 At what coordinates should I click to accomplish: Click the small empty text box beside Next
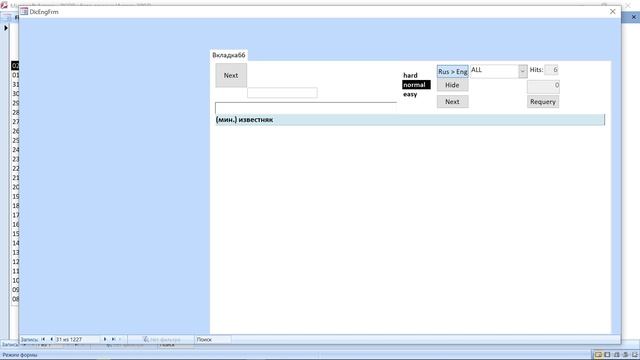point(282,93)
